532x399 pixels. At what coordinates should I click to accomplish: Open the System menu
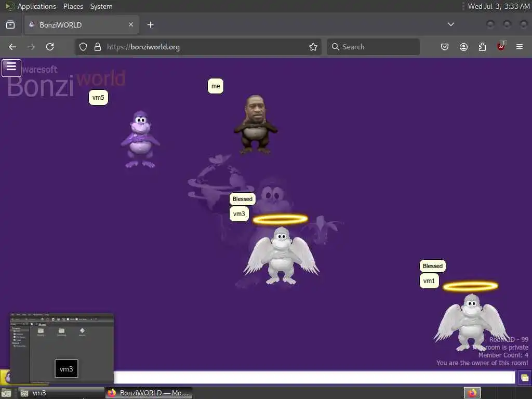coord(101,6)
